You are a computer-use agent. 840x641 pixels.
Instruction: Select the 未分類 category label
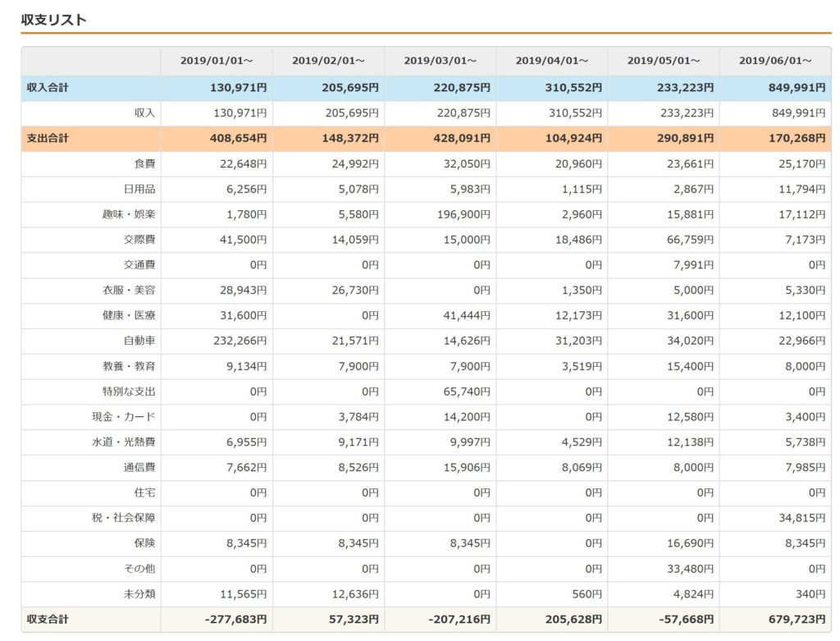click(x=139, y=593)
